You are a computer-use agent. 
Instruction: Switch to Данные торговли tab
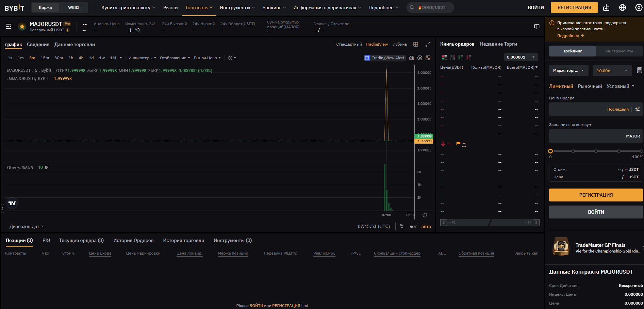coord(75,44)
